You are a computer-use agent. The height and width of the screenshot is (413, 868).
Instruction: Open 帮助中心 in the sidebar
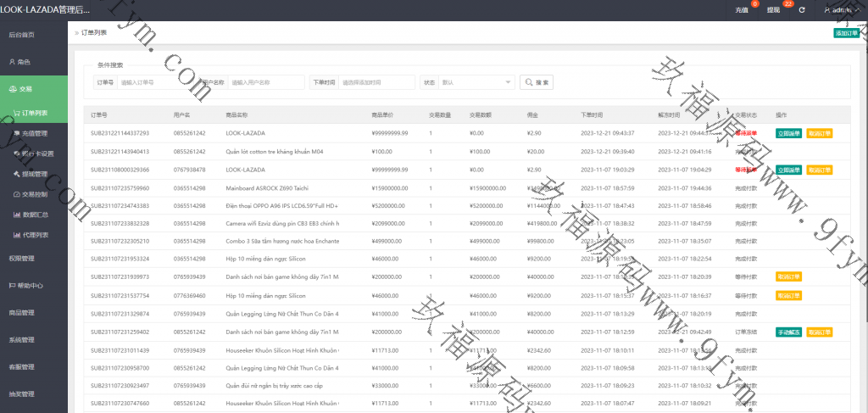(x=25, y=286)
